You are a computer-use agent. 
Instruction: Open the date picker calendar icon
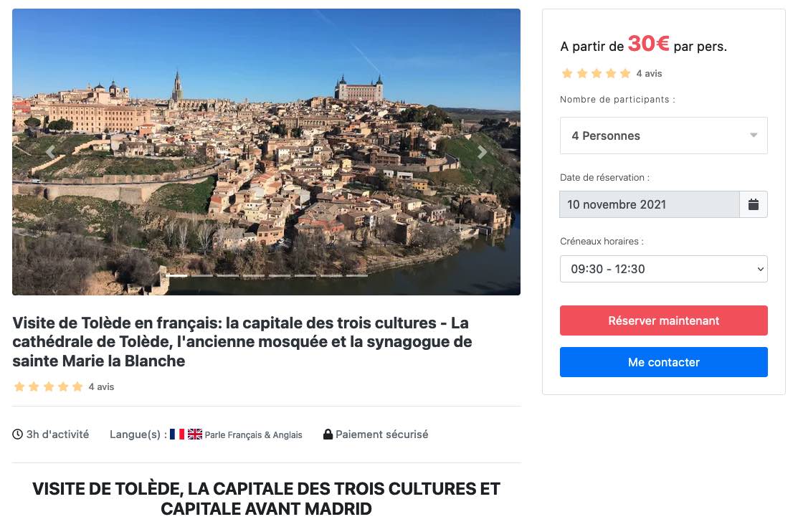(x=753, y=204)
